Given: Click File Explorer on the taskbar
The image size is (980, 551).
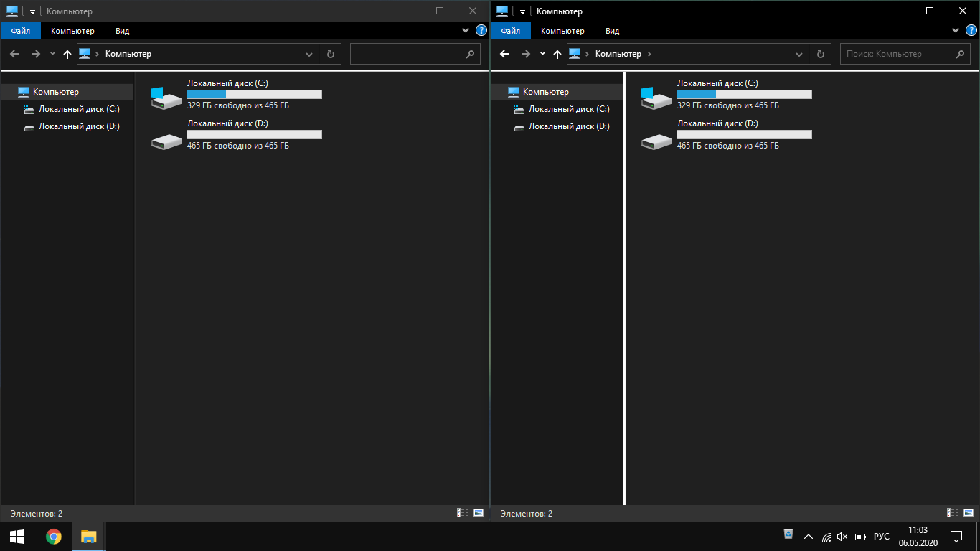Looking at the screenshot, I should pyautogui.click(x=88, y=537).
